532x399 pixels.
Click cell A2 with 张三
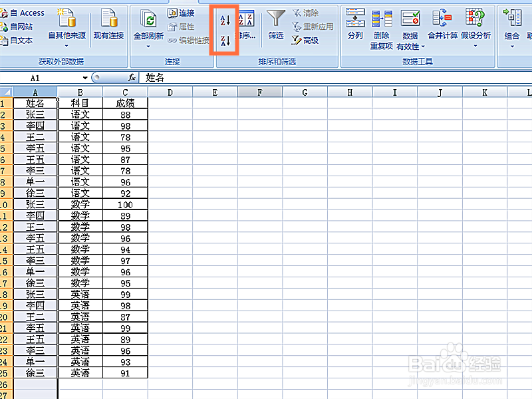35,114
